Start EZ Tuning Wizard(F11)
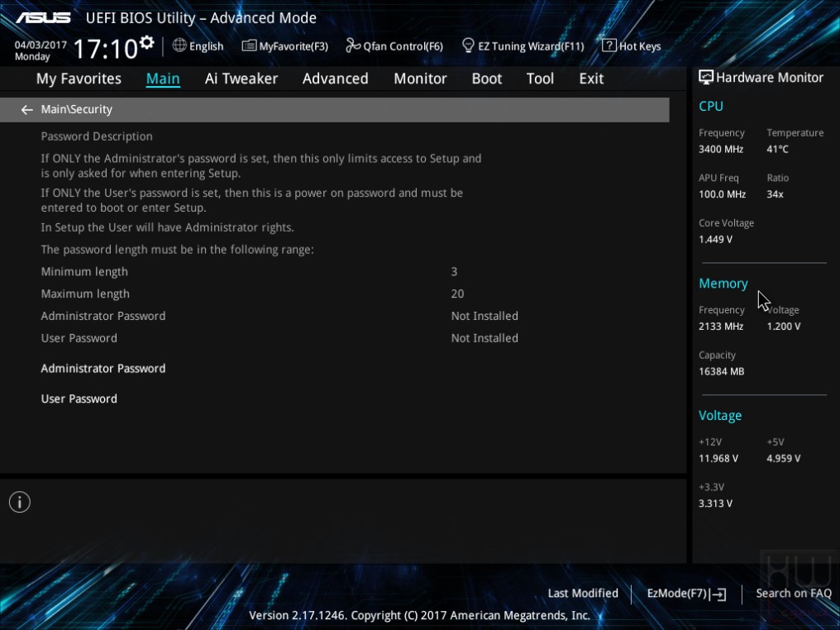The image size is (840, 630). [x=531, y=46]
